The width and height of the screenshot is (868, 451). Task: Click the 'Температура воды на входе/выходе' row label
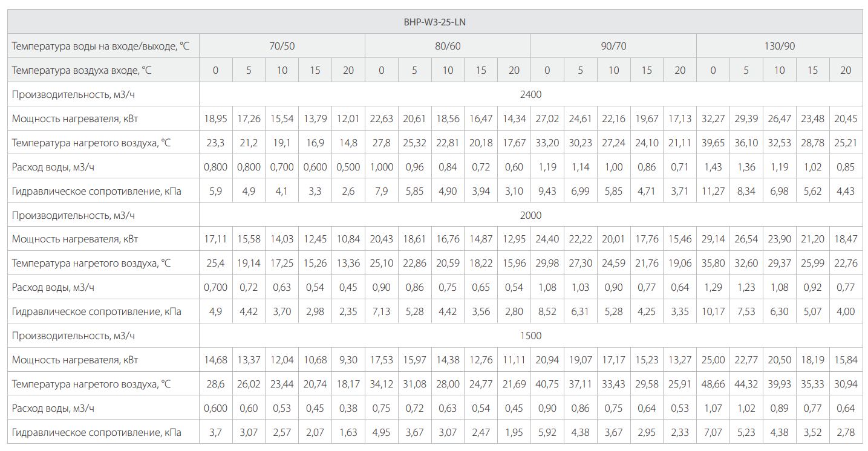[x=101, y=46]
